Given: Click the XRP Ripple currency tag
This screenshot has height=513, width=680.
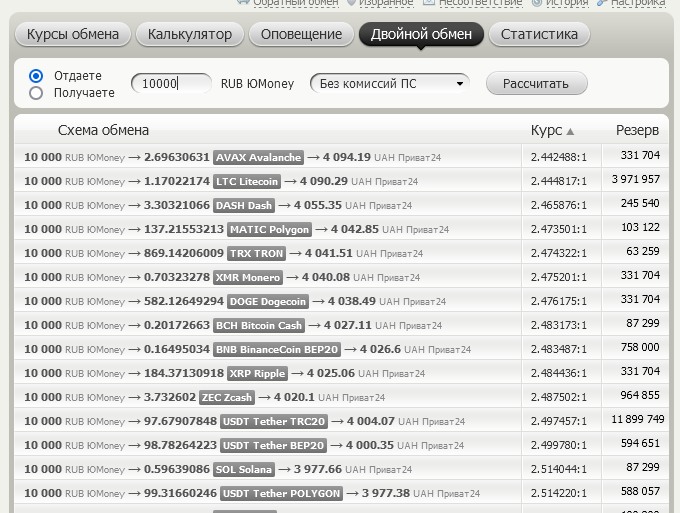Looking at the screenshot, I should pyautogui.click(x=257, y=373).
